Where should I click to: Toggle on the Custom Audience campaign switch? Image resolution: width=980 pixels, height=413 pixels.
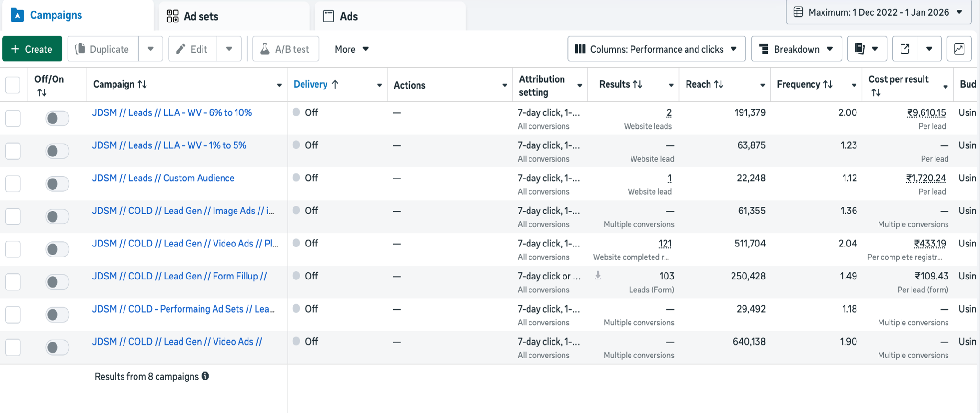(x=57, y=184)
